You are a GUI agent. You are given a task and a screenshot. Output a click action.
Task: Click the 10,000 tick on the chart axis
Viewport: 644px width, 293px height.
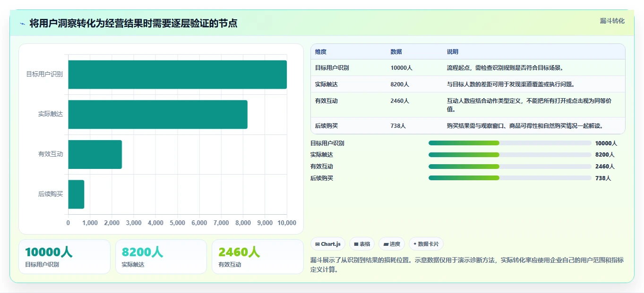point(287,223)
